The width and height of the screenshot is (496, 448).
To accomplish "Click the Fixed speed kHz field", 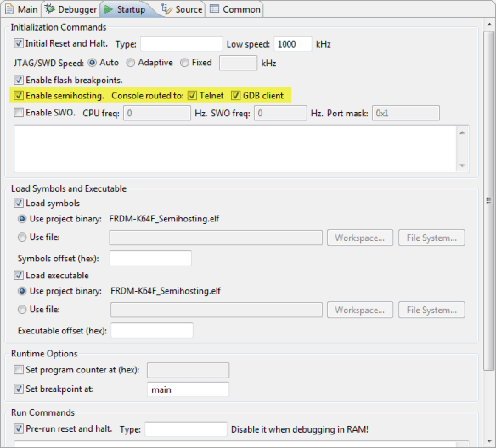I will (238, 63).
